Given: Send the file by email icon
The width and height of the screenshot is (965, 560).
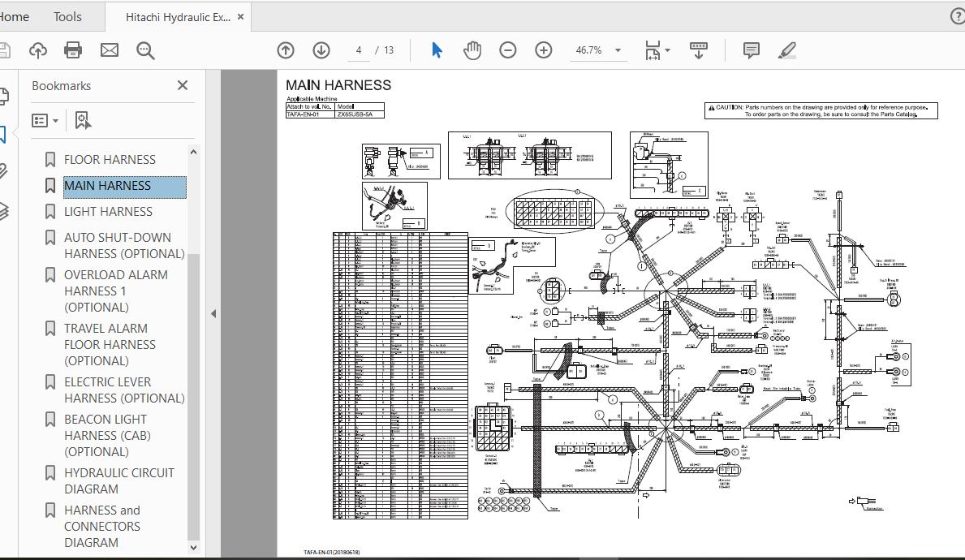Looking at the screenshot, I should (x=110, y=50).
